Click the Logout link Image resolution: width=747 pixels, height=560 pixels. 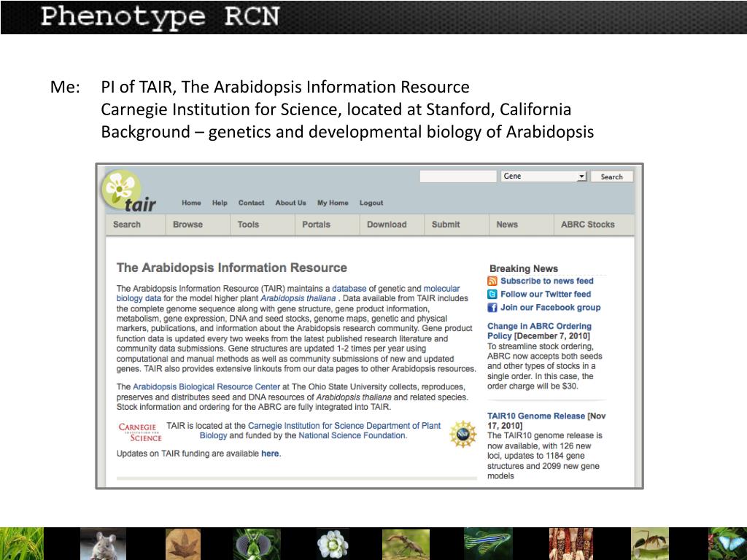point(371,203)
